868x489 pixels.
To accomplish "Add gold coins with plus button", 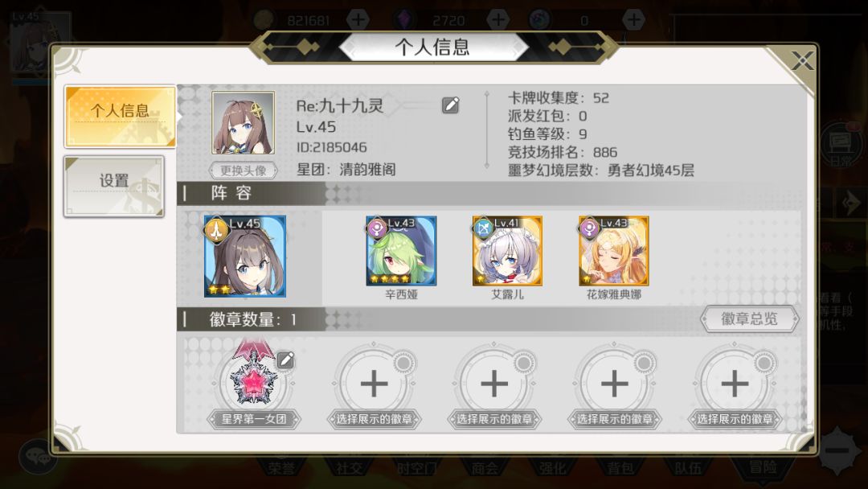I will [358, 20].
